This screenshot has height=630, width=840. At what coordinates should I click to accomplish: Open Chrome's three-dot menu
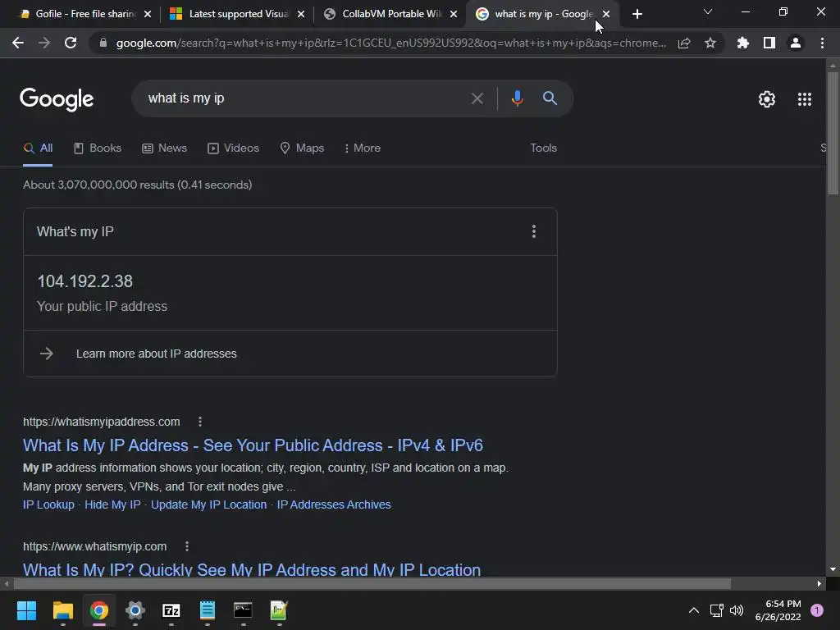coord(822,43)
